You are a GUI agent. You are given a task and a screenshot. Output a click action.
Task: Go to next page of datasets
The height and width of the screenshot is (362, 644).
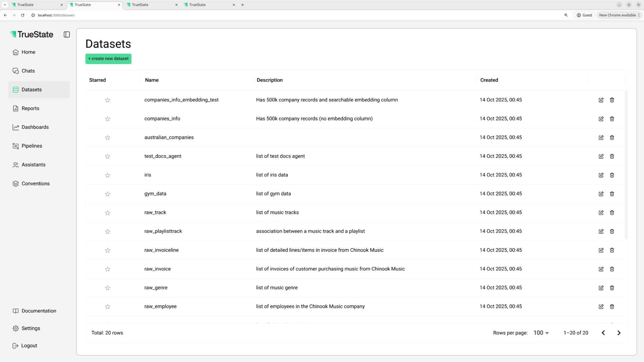tap(619, 333)
